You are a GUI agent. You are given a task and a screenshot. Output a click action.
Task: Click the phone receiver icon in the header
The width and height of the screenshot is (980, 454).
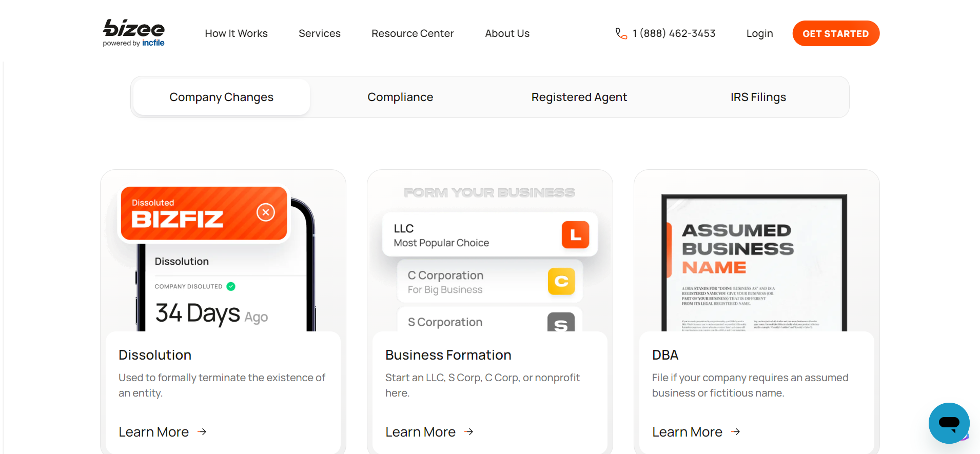[x=621, y=33]
